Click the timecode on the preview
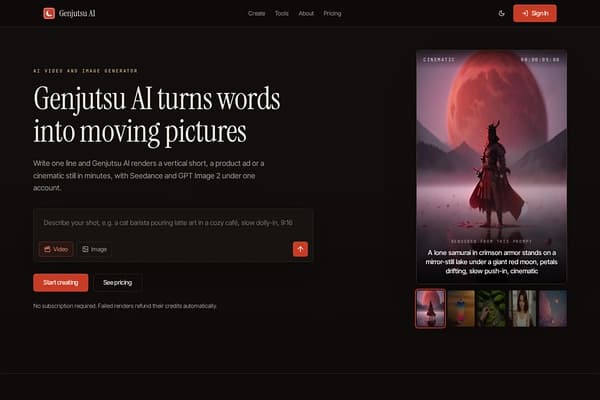The height and width of the screenshot is (400, 600). tap(540, 60)
